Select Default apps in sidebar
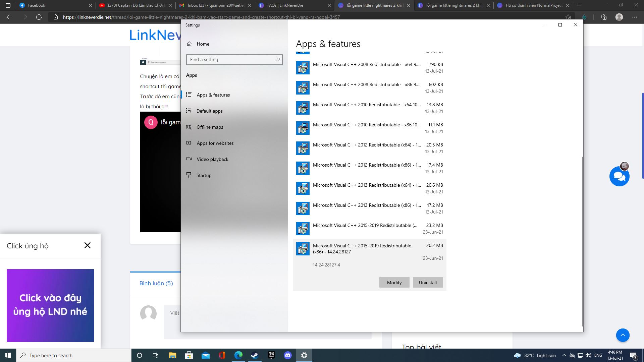644x362 pixels. point(209,111)
